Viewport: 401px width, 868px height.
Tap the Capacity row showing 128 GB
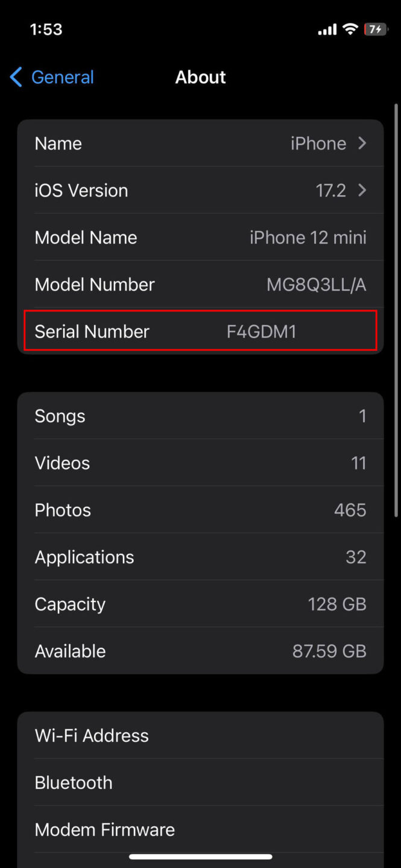click(200, 604)
